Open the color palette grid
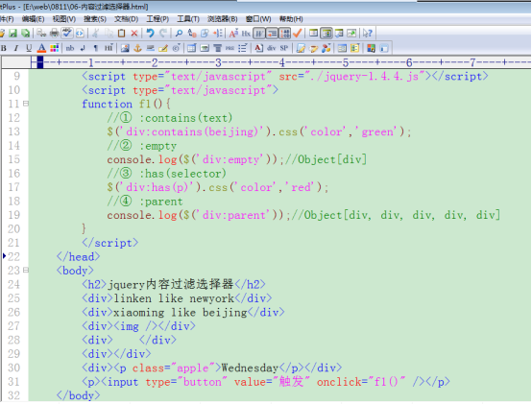532x404 pixels. tap(54, 48)
